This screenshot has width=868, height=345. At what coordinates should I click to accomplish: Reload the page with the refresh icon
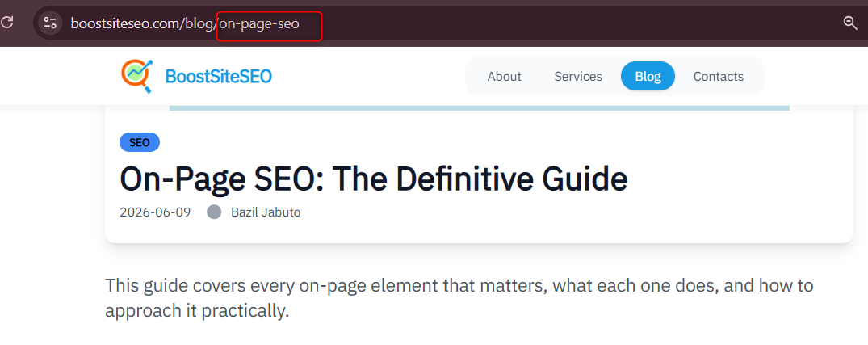pos(7,23)
